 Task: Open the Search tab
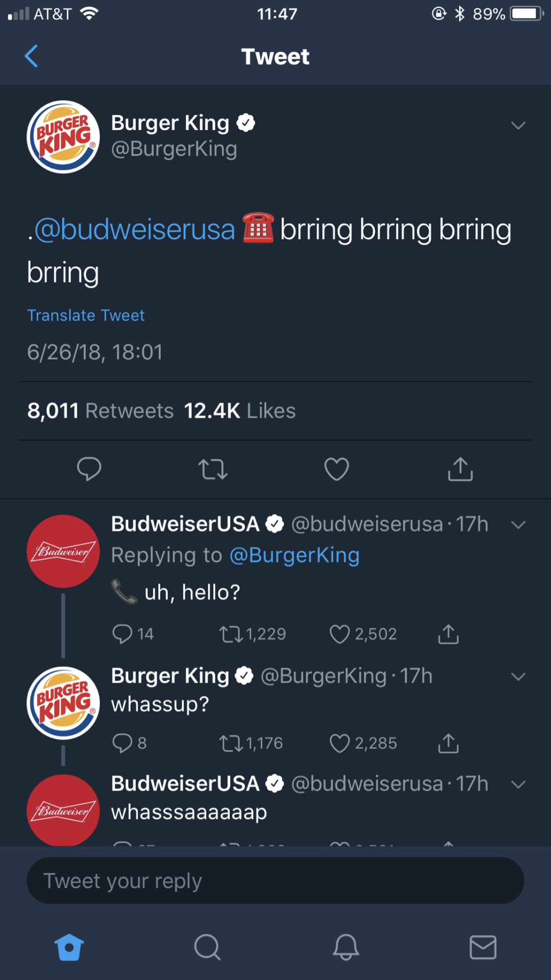click(x=207, y=947)
